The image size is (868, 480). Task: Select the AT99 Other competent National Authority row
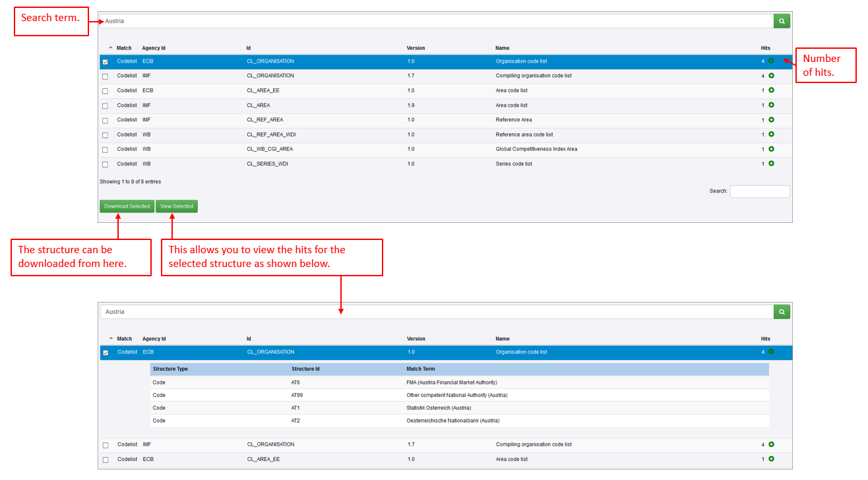pyautogui.click(x=456, y=396)
